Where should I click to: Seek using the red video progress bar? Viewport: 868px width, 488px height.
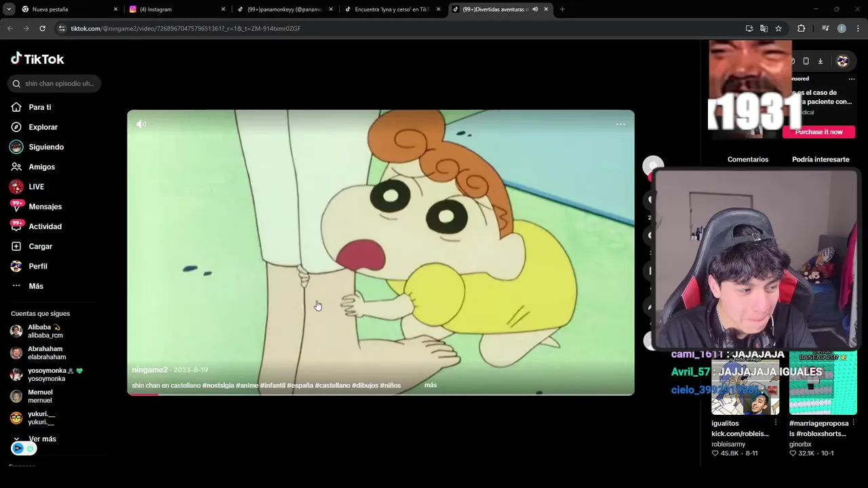click(x=380, y=394)
